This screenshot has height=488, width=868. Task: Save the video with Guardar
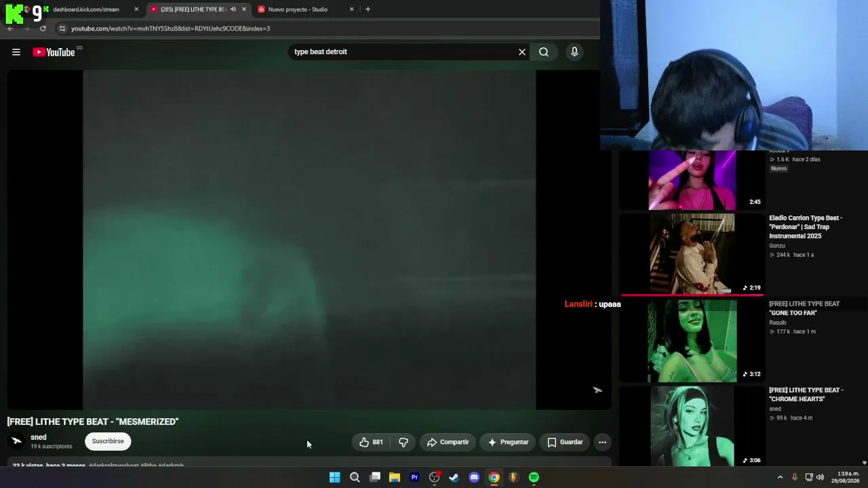pyautogui.click(x=565, y=442)
